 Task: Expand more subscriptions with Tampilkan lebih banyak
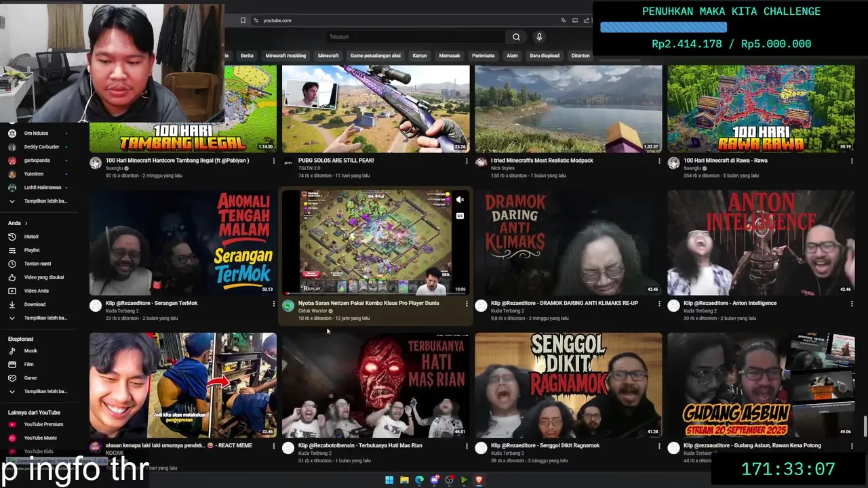point(45,201)
